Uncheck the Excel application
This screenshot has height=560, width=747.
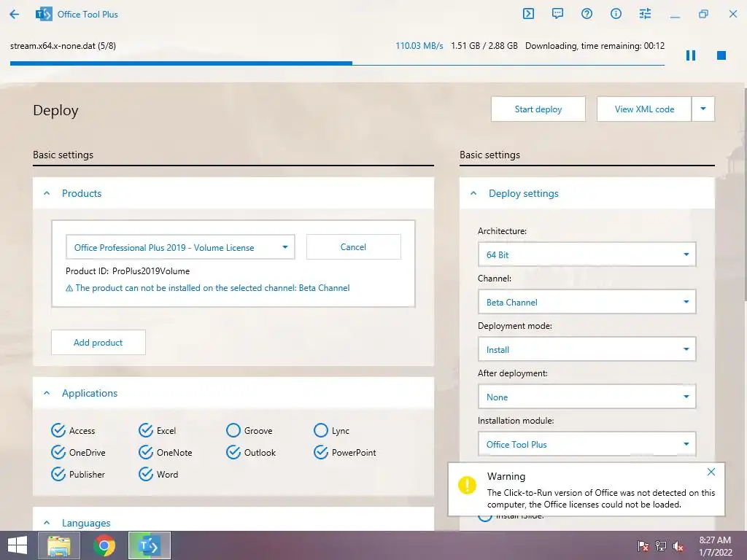pyautogui.click(x=146, y=430)
